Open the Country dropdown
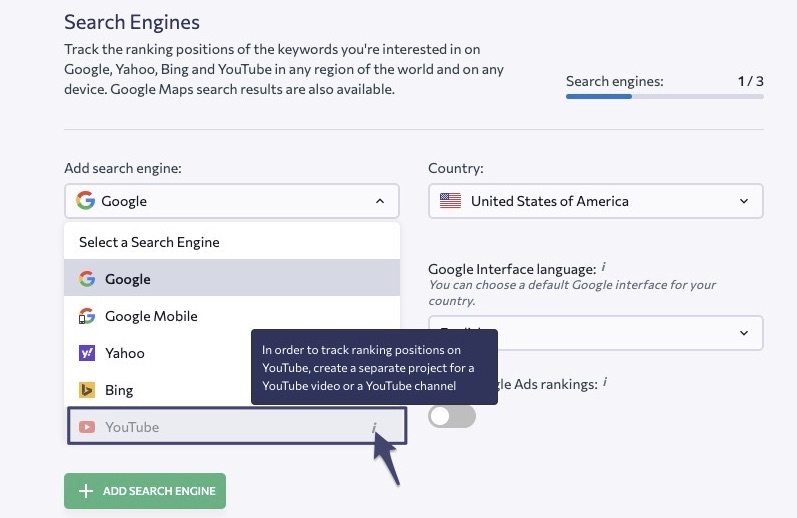Viewport: 797px width, 518px height. tap(595, 201)
